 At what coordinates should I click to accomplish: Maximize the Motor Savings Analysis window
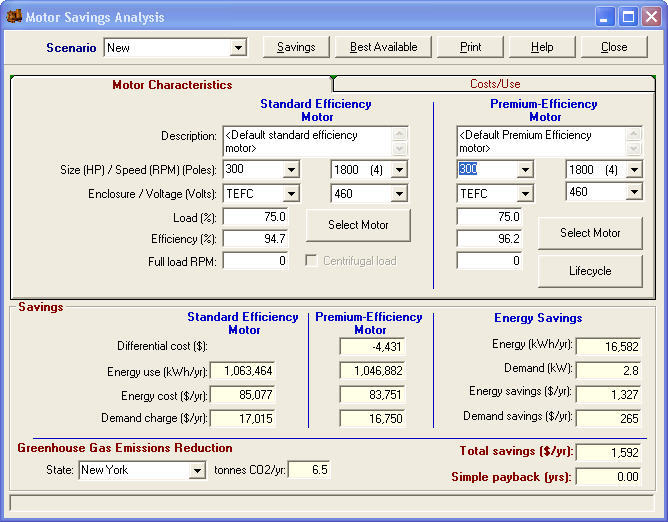628,17
